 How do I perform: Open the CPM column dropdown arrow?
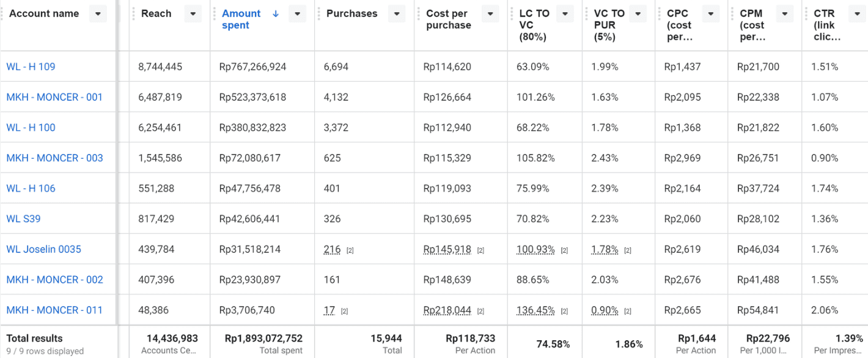785,13
